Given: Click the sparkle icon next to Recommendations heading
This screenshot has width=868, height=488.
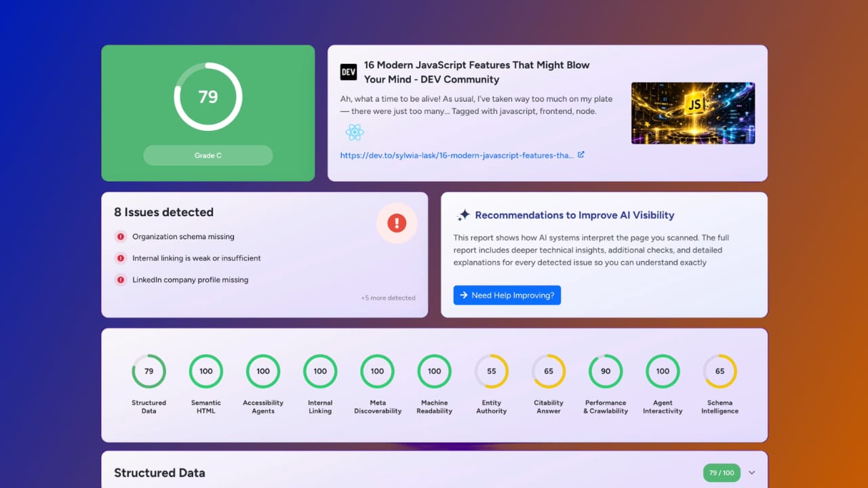Looking at the screenshot, I should [463, 215].
